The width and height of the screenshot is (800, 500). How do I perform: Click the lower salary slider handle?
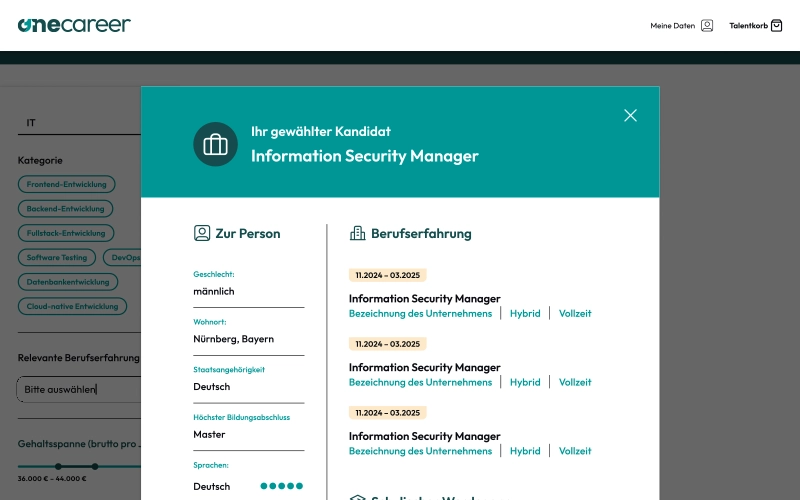(x=58, y=466)
